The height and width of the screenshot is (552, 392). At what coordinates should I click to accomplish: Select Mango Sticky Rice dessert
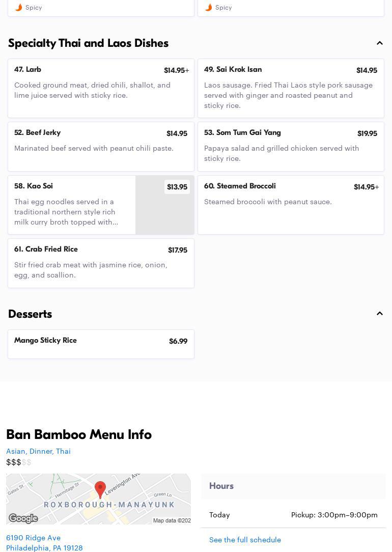pos(101,344)
